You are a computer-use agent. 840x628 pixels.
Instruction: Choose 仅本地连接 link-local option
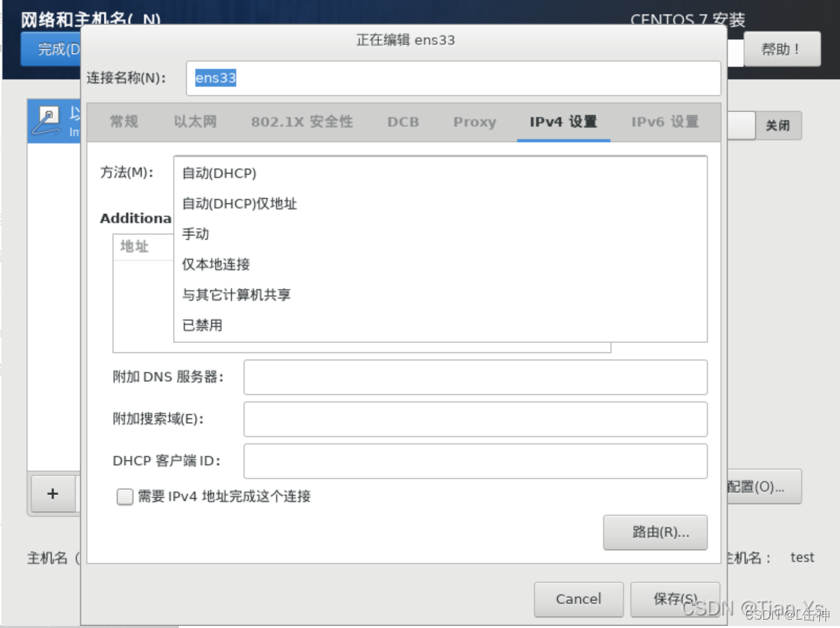point(440,264)
